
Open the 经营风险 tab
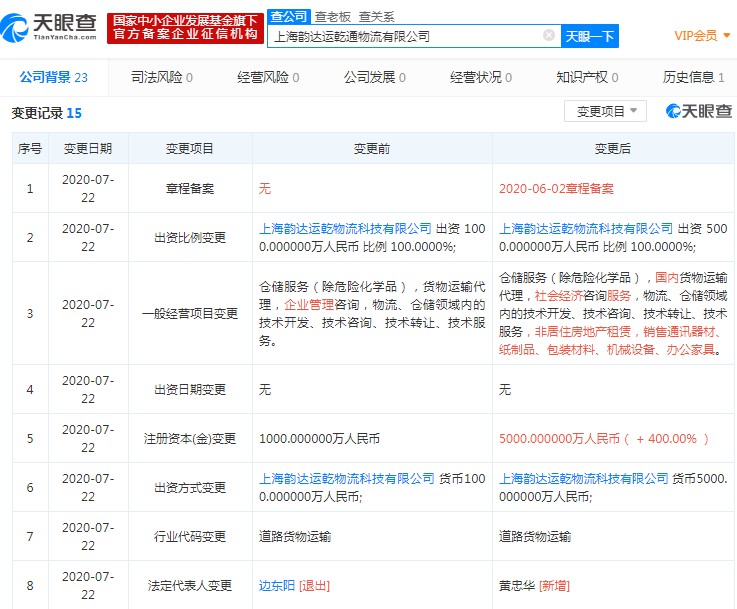268,77
